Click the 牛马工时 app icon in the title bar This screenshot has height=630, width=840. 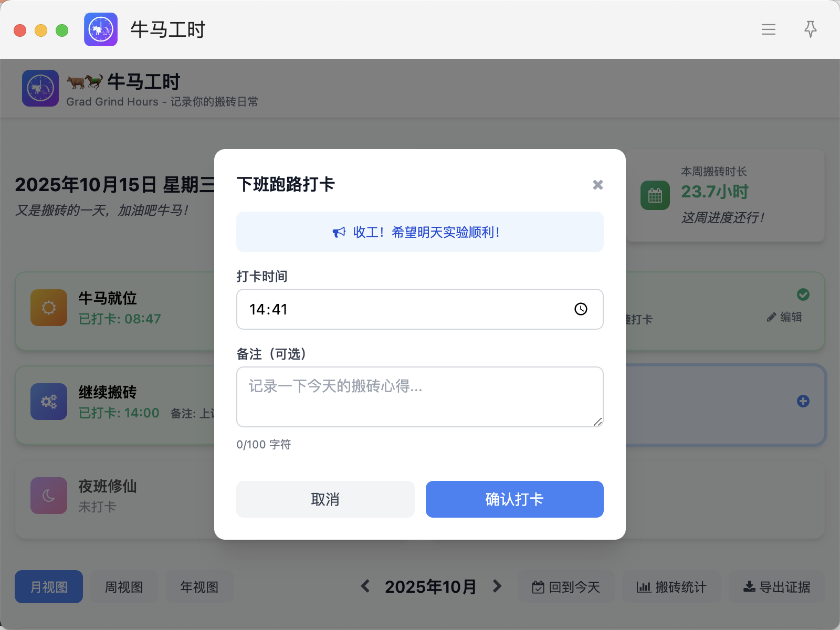coord(101,29)
